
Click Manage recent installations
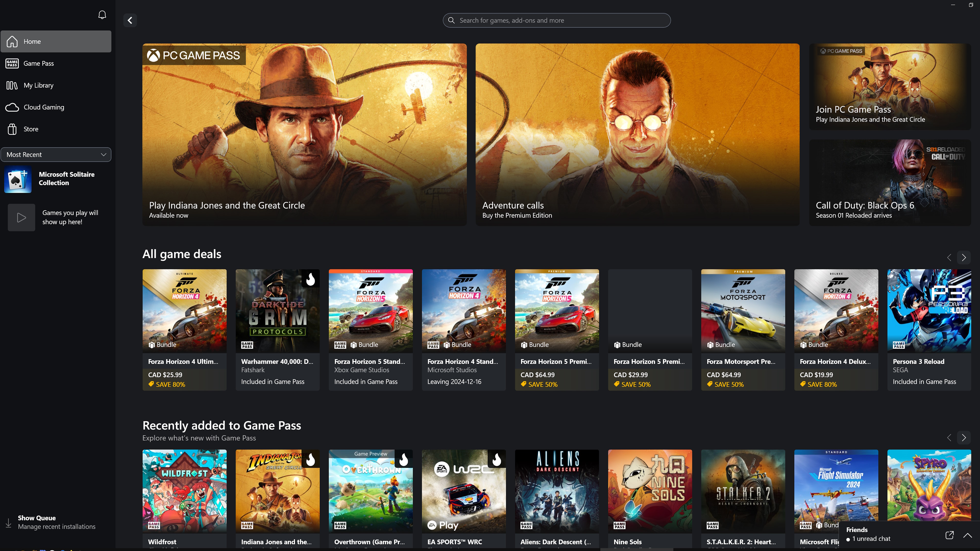pyautogui.click(x=57, y=527)
